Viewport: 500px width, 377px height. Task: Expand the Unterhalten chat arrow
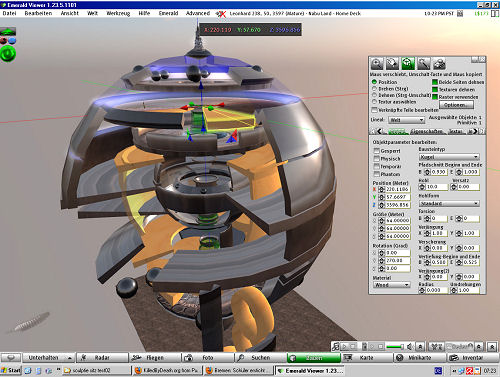pos(70,358)
